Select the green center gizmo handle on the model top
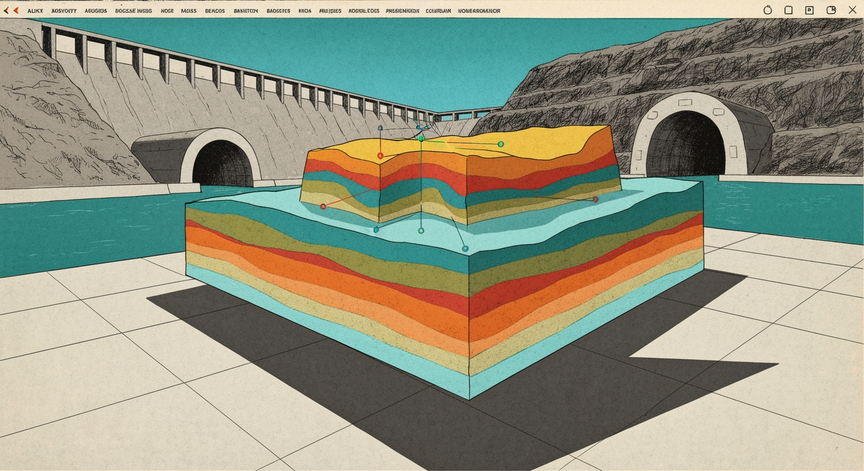 click(422, 139)
